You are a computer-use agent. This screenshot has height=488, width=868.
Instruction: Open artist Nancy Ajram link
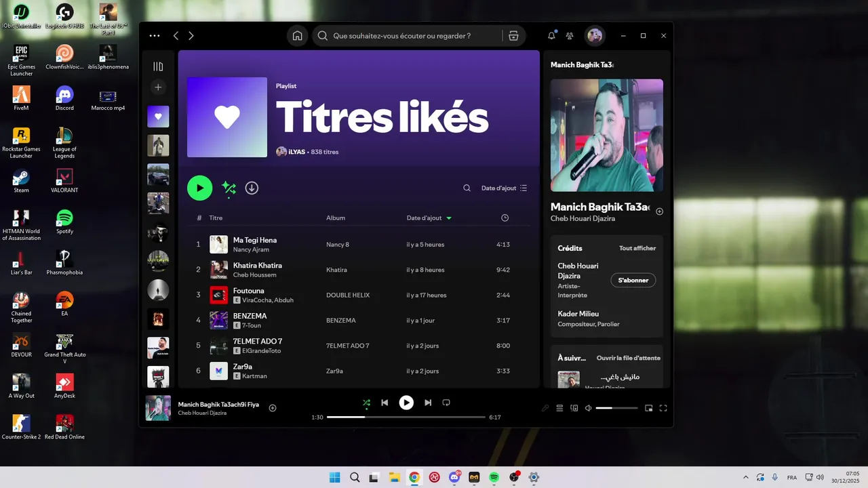(251, 250)
